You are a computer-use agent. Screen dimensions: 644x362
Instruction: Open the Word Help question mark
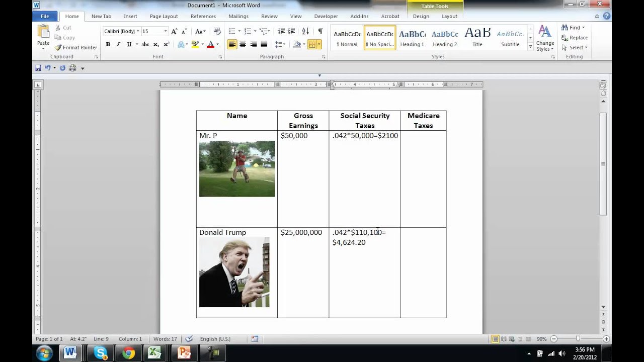coord(607,16)
